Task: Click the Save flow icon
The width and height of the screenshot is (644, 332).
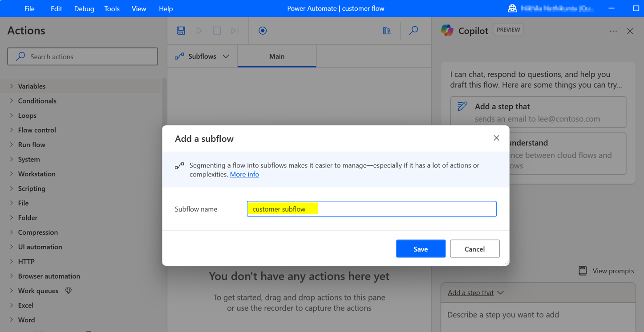Action: click(181, 30)
